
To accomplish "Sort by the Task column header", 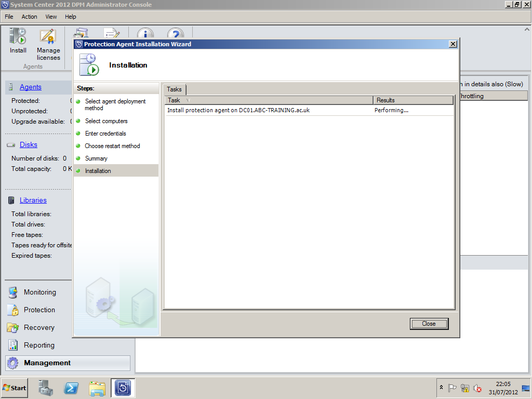I will point(269,100).
